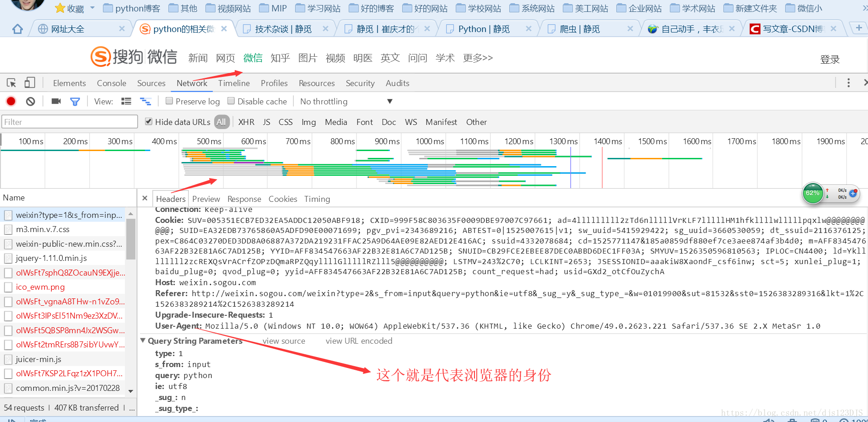Click the green 62% floating accelerator ball
868x422 pixels.
pos(813,193)
